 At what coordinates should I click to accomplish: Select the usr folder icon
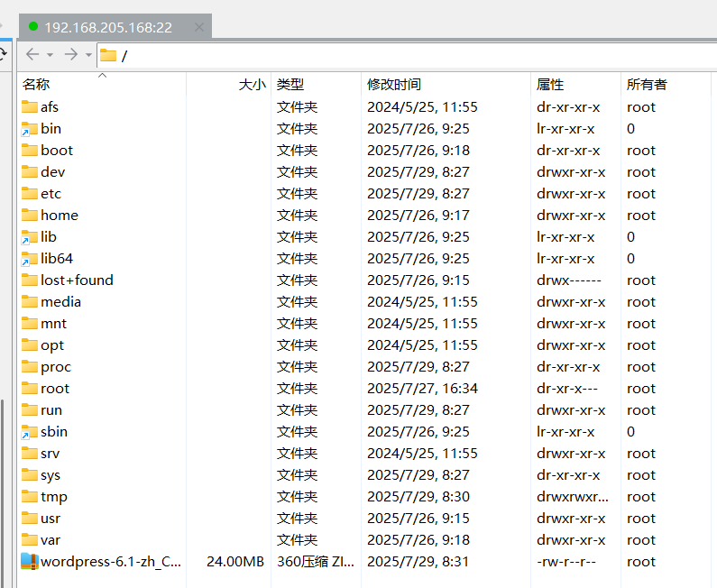coord(30,518)
